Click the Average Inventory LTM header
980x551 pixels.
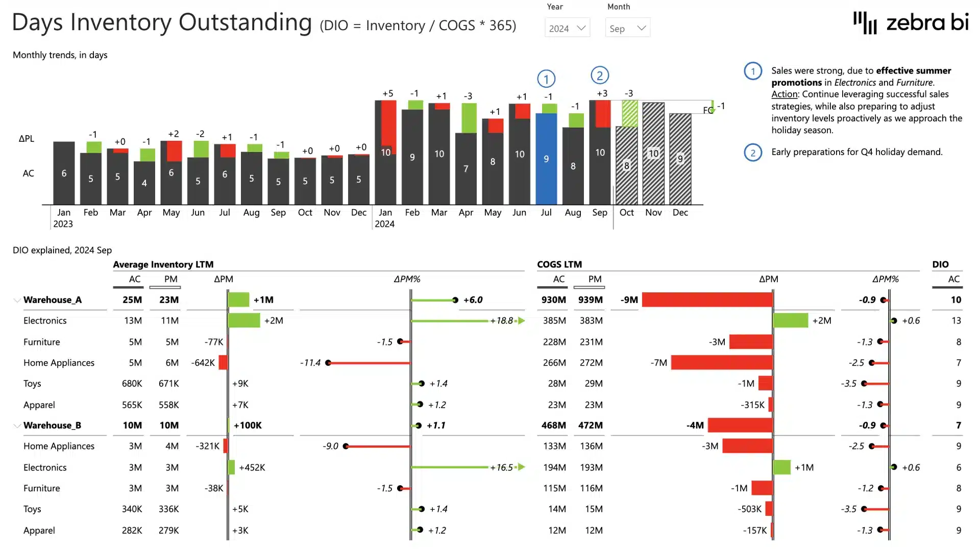(x=163, y=264)
